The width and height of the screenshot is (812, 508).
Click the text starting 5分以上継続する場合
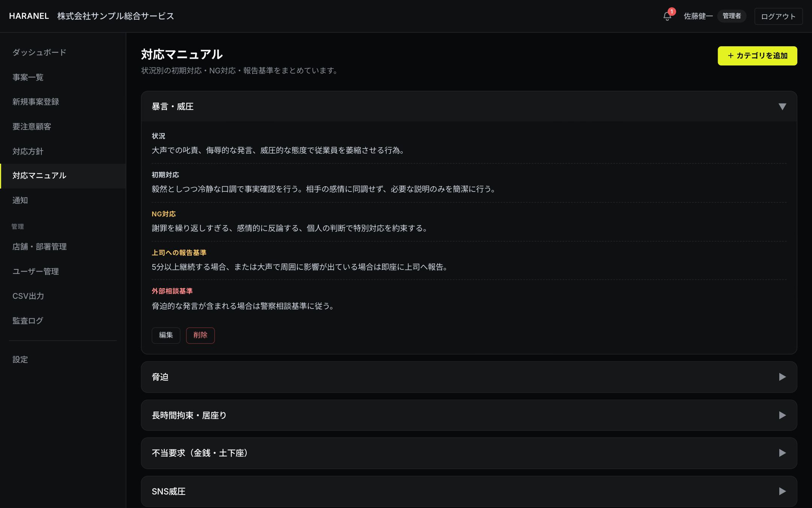pyautogui.click(x=300, y=267)
